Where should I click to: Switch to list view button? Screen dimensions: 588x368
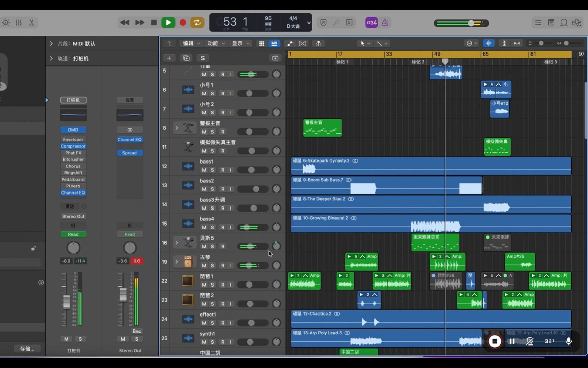274,43
